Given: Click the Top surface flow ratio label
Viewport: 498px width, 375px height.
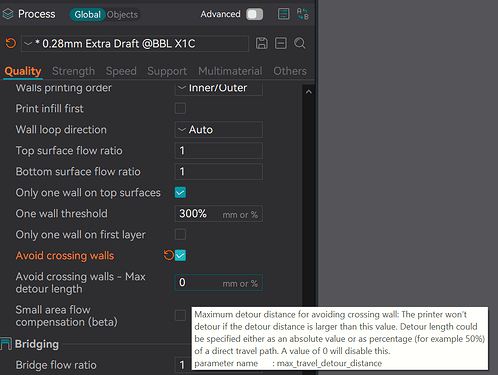Looking at the screenshot, I should [x=69, y=151].
